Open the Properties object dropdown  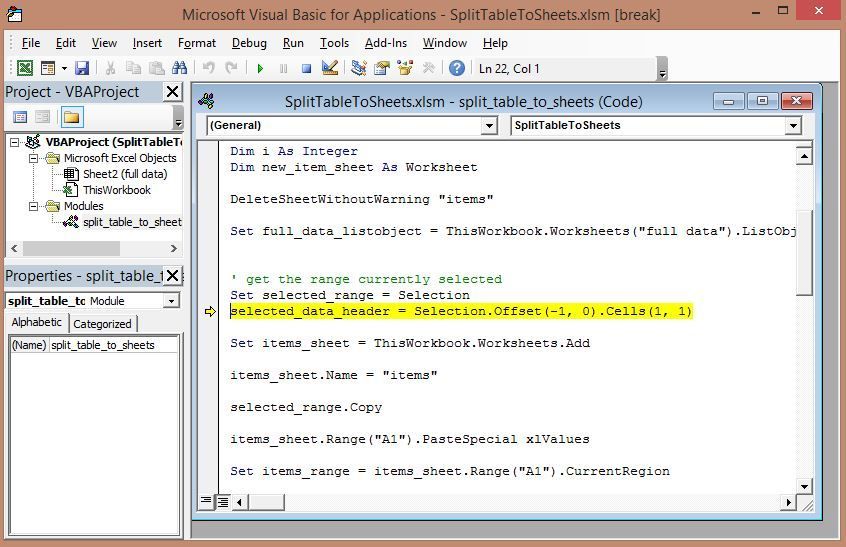(172, 301)
